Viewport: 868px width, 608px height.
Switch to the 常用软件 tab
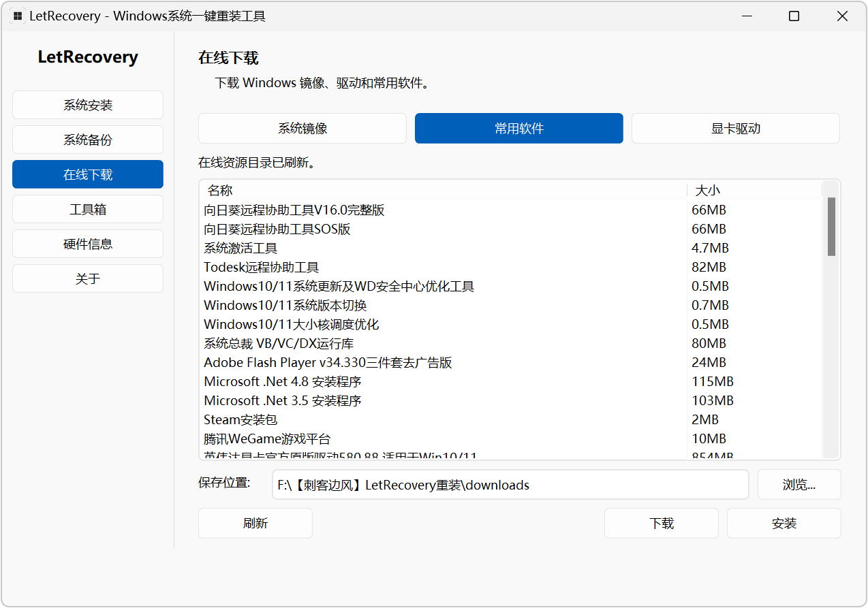[x=519, y=128]
